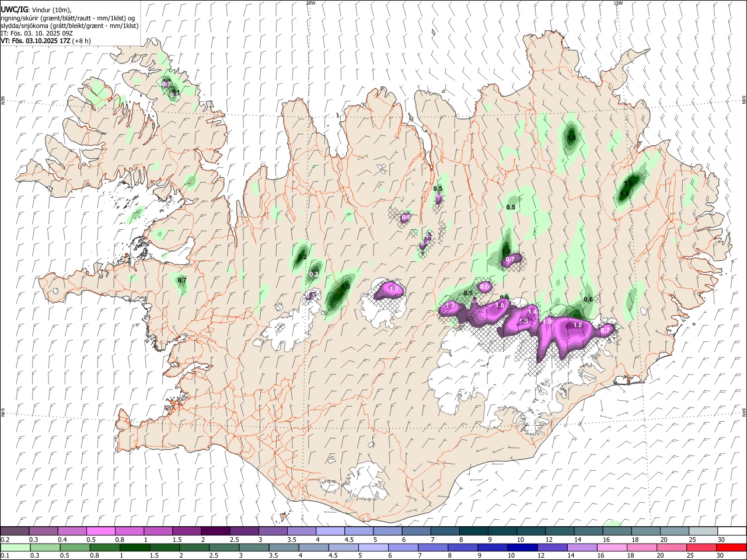Click the '0.1' label under lower legend row
This screenshot has width=747, height=560.
coord(5,556)
